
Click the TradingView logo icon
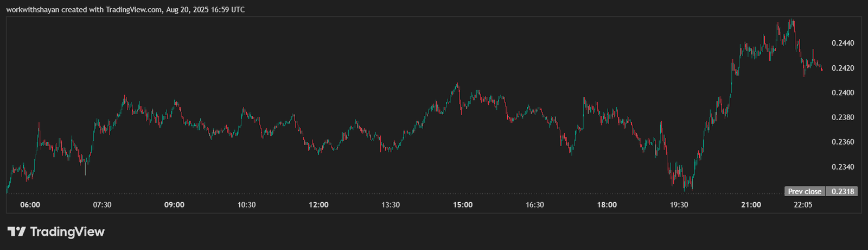16,232
